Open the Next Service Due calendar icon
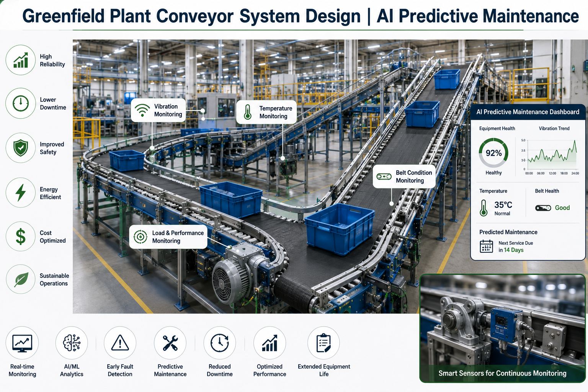Screen dimensions: 588x392 coord(487,246)
